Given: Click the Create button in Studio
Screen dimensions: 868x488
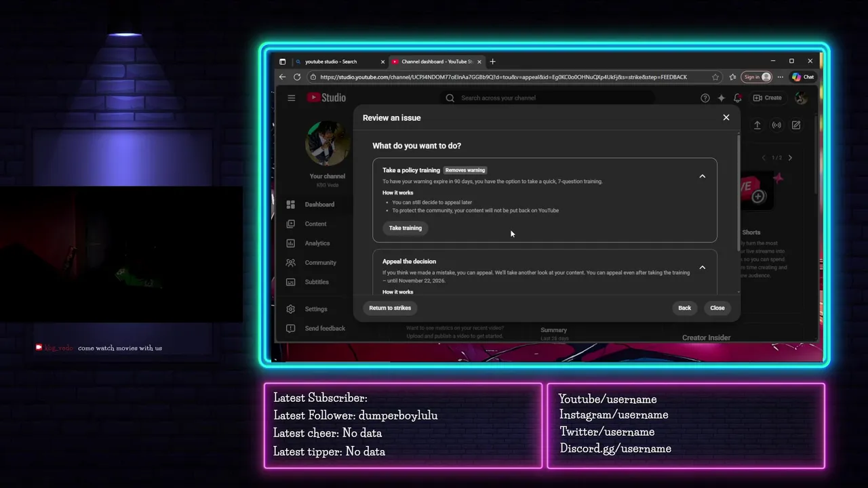Looking at the screenshot, I should pyautogui.click(x=768, y=98).
